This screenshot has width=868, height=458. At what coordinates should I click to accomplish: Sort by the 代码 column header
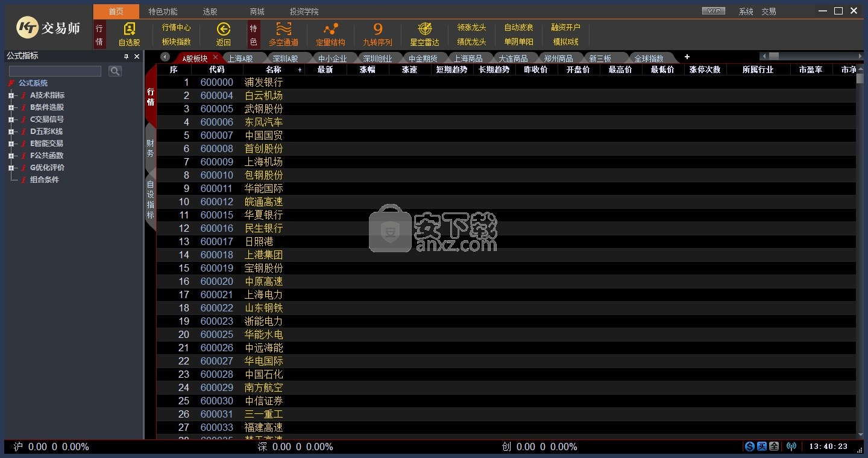coord(217,70)
